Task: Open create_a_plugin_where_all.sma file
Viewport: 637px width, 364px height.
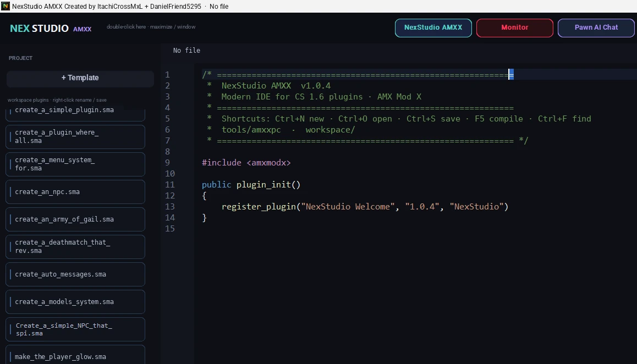Action: [x=75, y=136]
